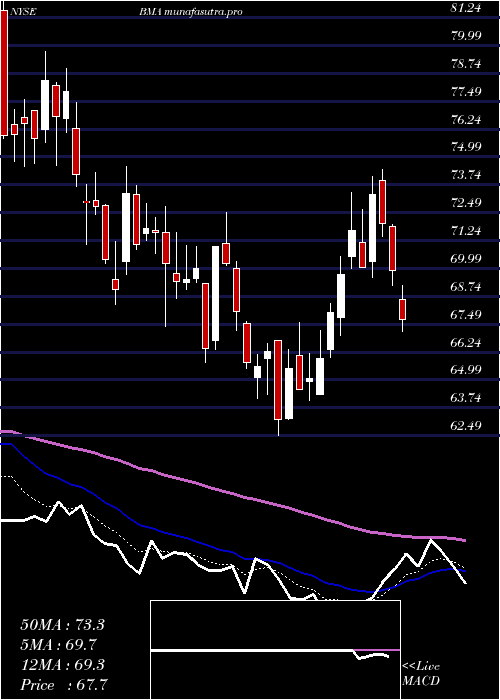Click the 77.49 price axis label
The image size is (500, 700).
[x=466, y=92]
